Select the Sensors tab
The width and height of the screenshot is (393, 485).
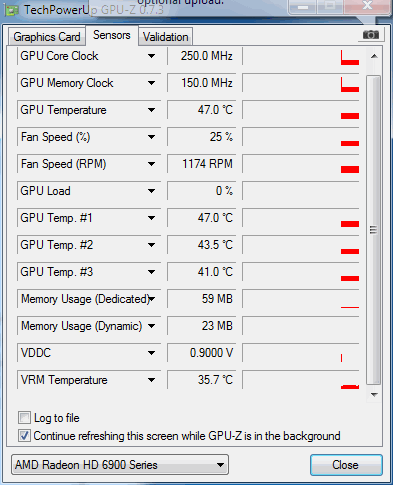[x=112, y=35]
